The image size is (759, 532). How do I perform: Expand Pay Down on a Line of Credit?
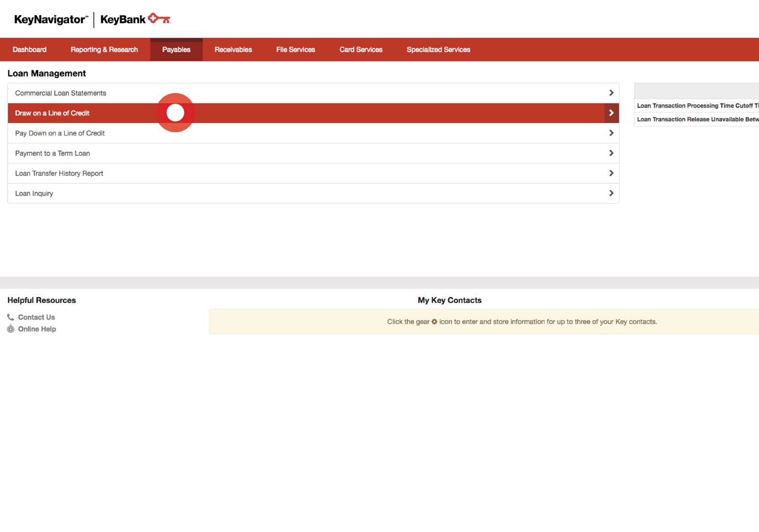pyautogui.click(x=611, y=133)
